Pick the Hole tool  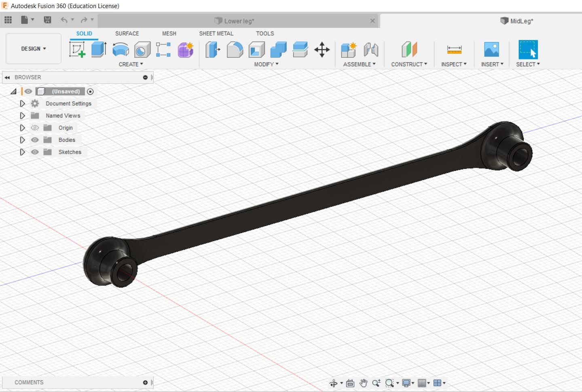pos(142,50)
